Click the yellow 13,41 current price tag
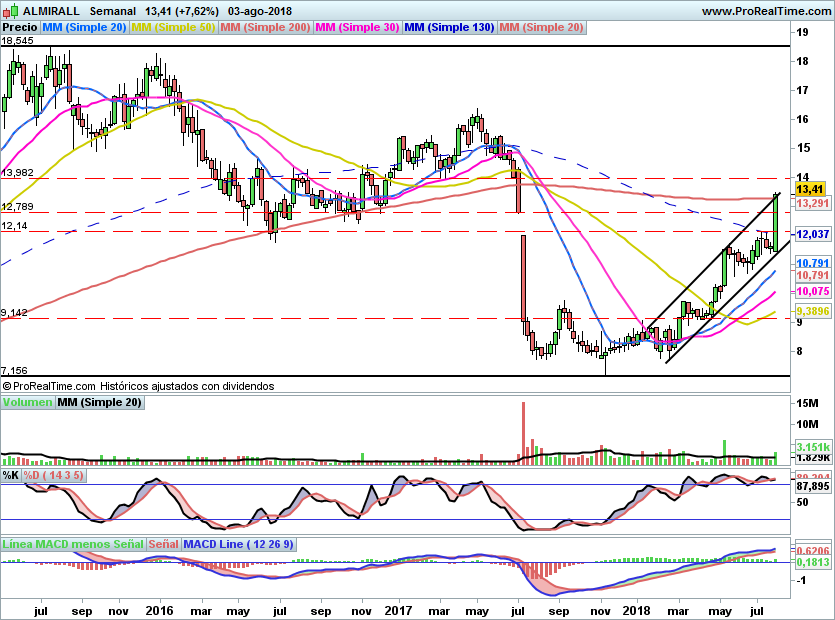The width and height of the screenshot is (835, 620). click(x=810, y=189)
